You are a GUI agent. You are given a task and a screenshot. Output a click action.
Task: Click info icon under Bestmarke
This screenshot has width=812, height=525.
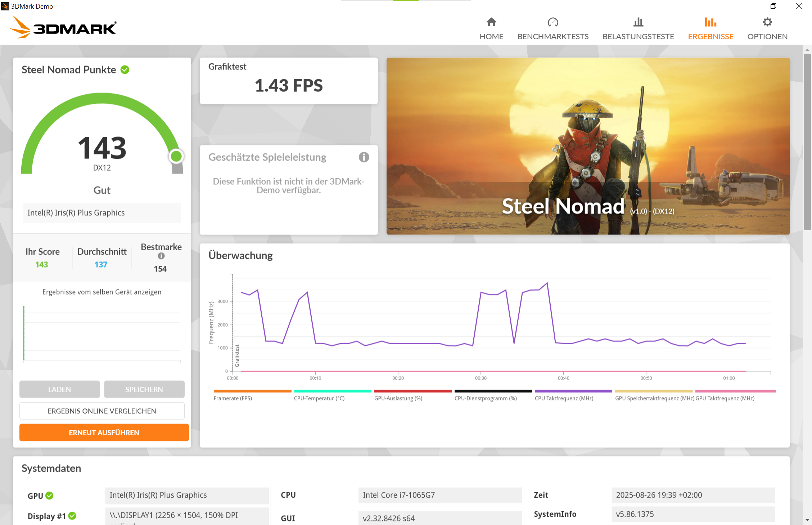click(x=161, y=256)
